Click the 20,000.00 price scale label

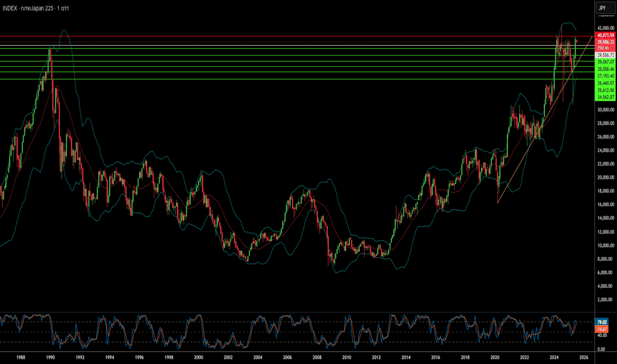point(606,177)
